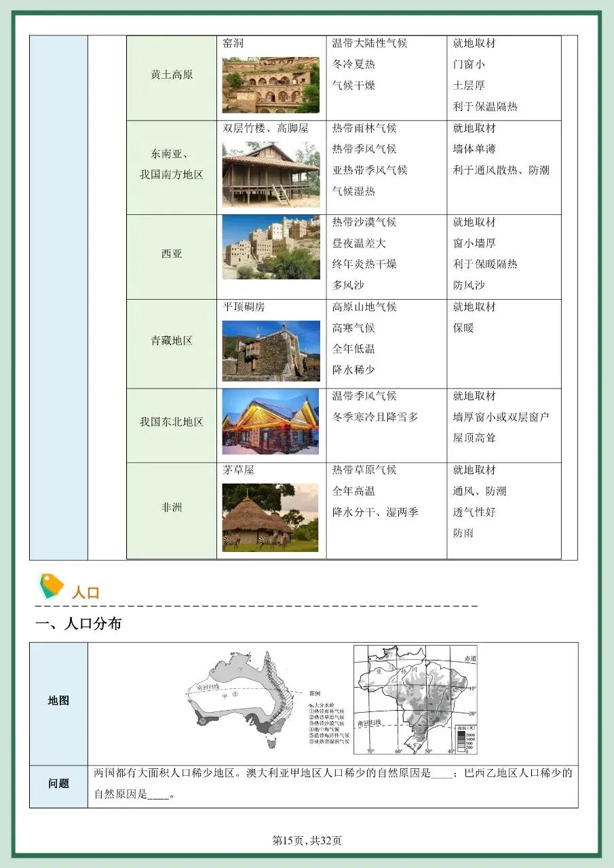Image resolution: width=614 pixels, height=868 pixels.
Task: Click the label 窑洞
Action: pos(233,43)
